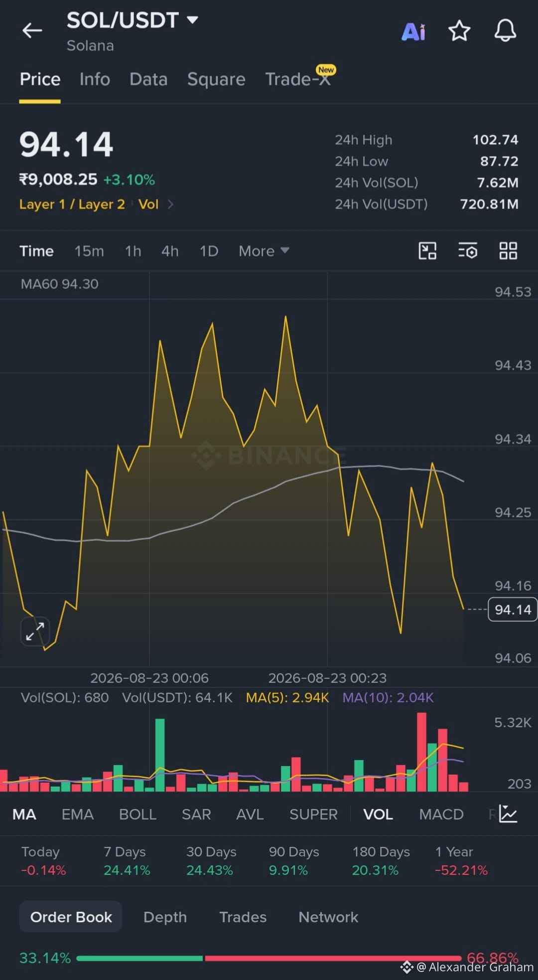Tap the 24h High value 102.74
The image size is (538, 980).
click(x=495, y=140)
